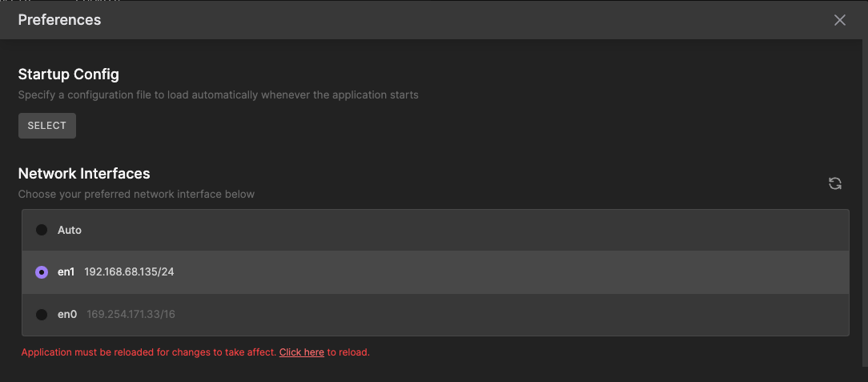Click the startup configuration file description text
The width and height of the screenshot is (868, 382).
coord(218,94)
